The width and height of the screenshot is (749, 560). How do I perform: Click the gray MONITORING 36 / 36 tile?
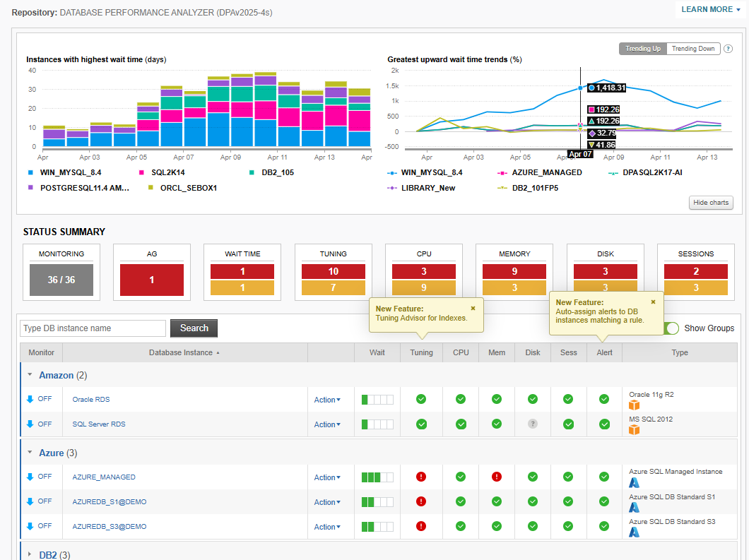coord(61,280)
